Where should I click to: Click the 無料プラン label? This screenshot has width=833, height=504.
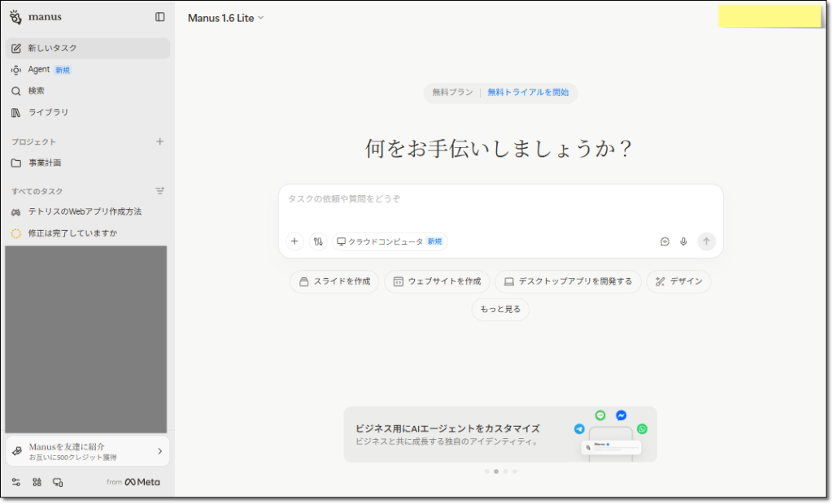pos(452,93)
